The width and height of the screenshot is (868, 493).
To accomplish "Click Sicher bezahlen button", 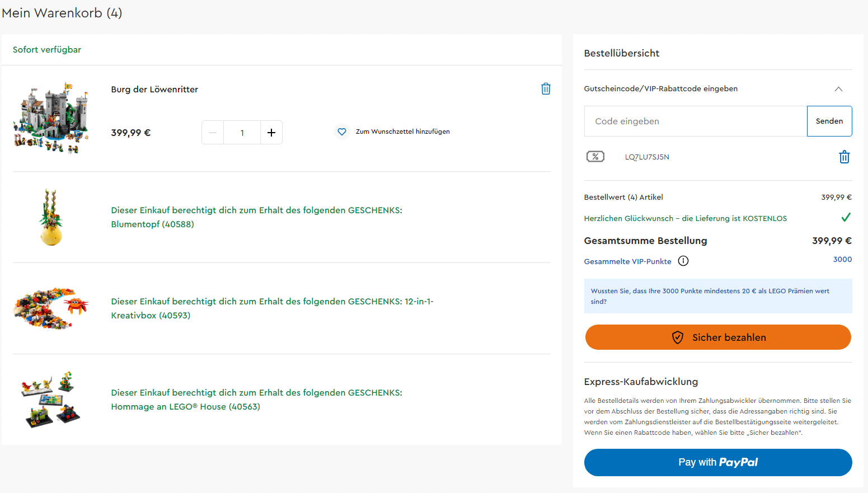I will pos(718,337).
